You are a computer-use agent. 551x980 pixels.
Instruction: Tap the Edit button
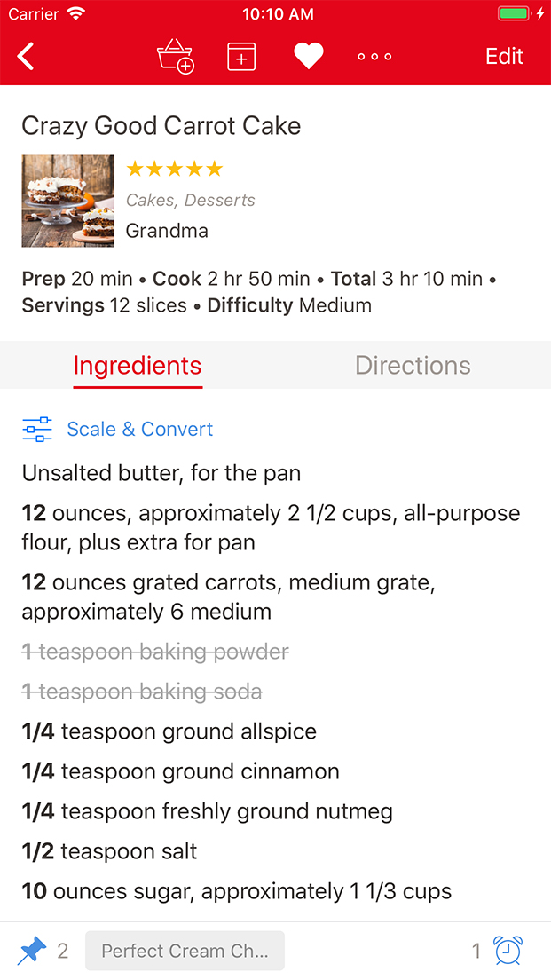504,56
